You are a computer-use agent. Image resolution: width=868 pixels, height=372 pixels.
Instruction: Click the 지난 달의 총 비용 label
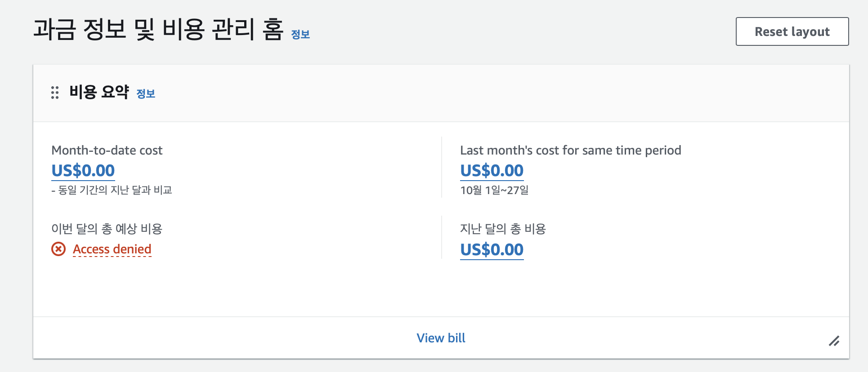(503, 229)
